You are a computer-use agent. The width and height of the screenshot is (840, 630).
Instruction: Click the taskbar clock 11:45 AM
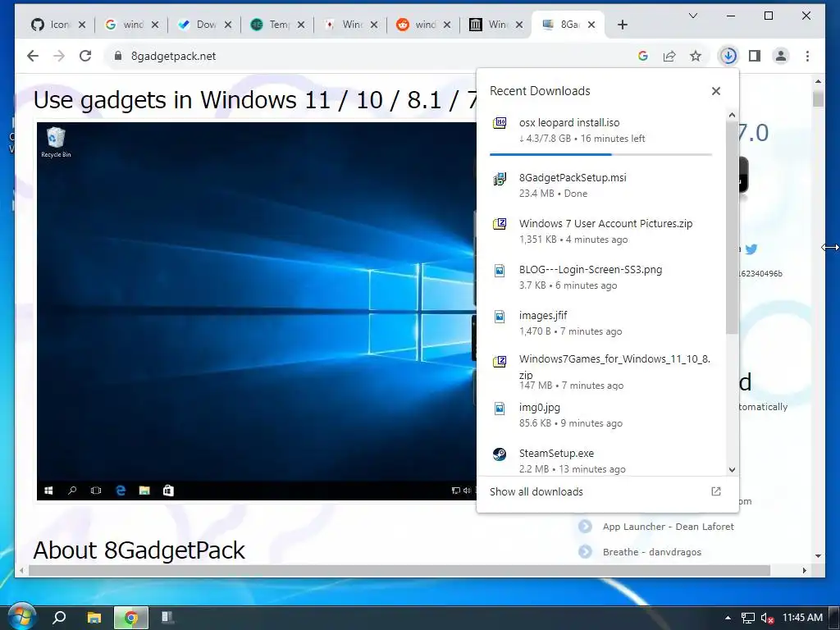[x=802, y=618]
